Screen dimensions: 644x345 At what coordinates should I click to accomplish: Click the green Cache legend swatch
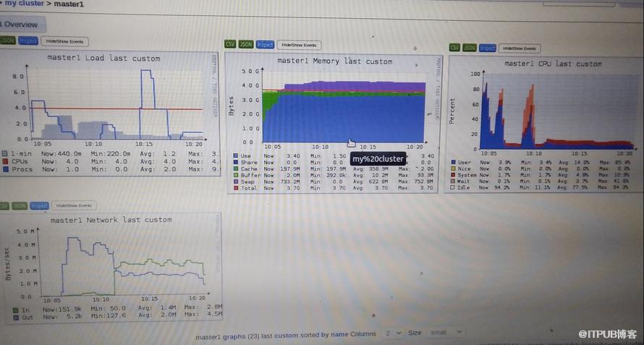236,169
